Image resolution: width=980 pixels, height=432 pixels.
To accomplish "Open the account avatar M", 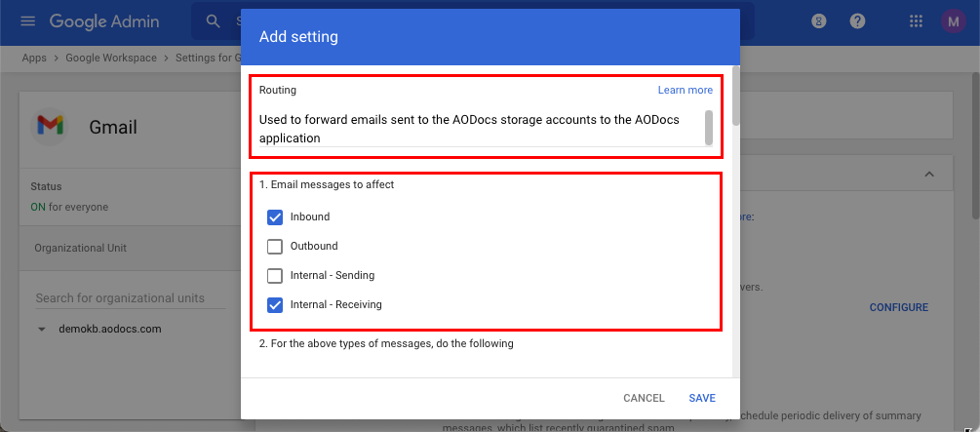I will pyautogui.click(x=953, y=21).
